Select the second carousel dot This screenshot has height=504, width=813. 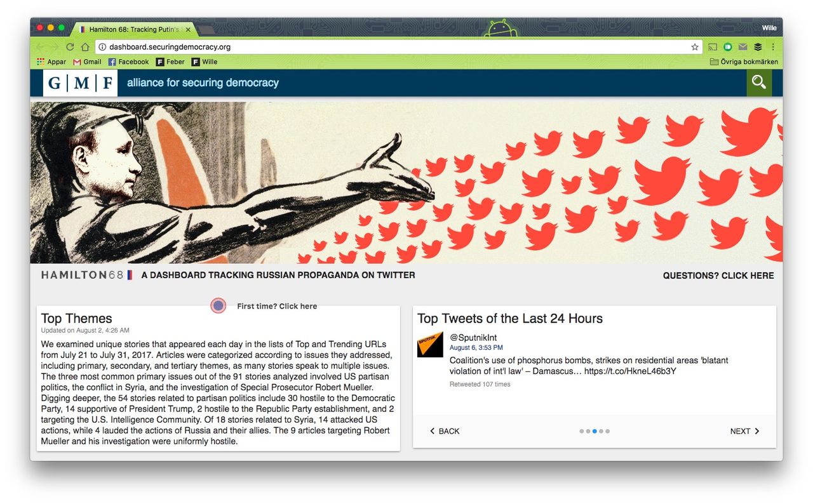[588, 431]
